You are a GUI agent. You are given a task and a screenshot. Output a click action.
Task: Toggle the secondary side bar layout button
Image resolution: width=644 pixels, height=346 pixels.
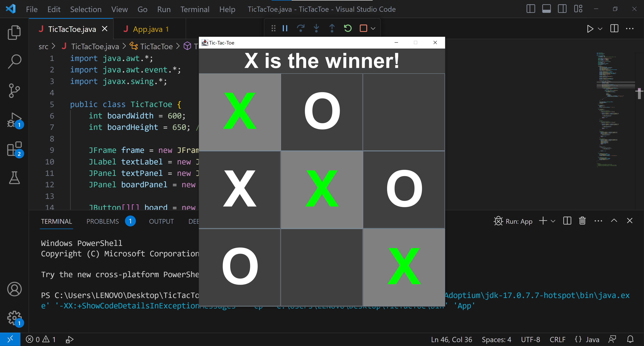(x=562, y=9)
